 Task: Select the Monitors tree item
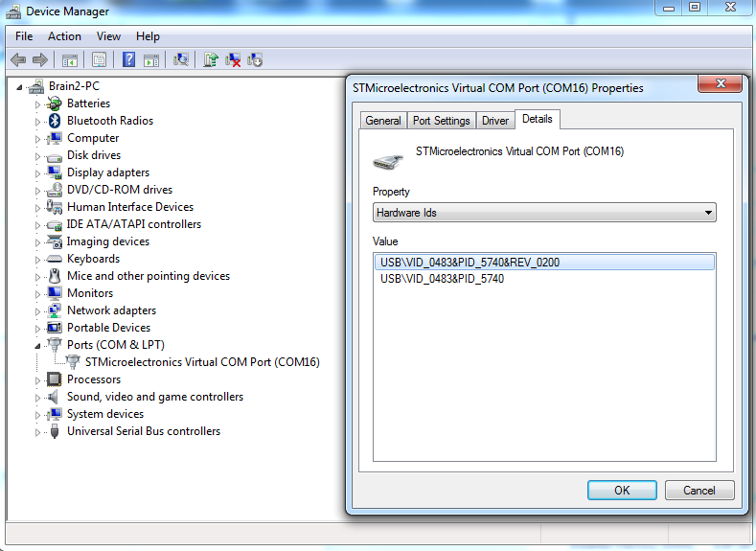pos(90,293)
